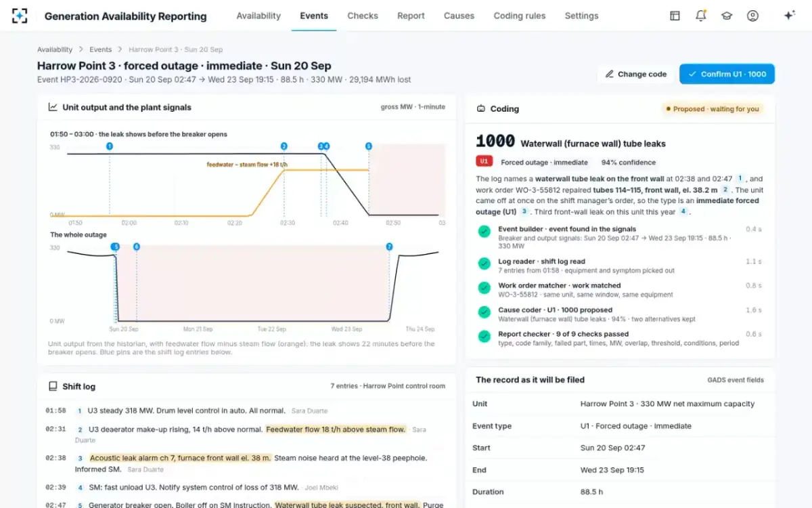Click 'Event builder · event found in the signals'
Viewport: 812px width, 508px height.
567,229
